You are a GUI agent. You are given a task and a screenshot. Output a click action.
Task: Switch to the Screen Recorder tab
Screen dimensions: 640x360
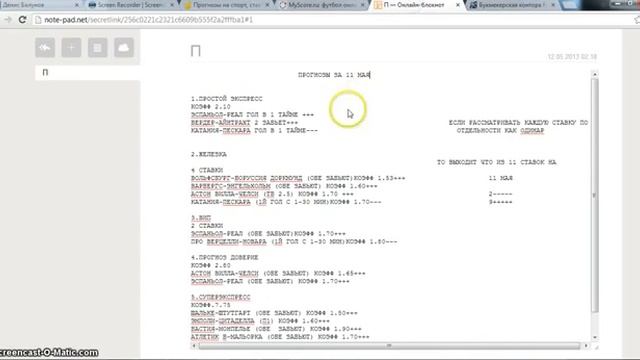131,5
